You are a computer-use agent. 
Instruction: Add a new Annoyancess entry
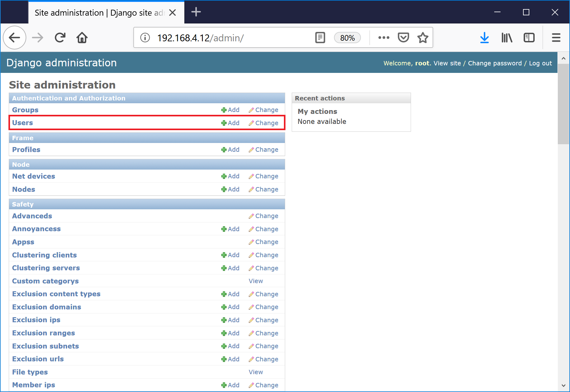coord(230,229)
